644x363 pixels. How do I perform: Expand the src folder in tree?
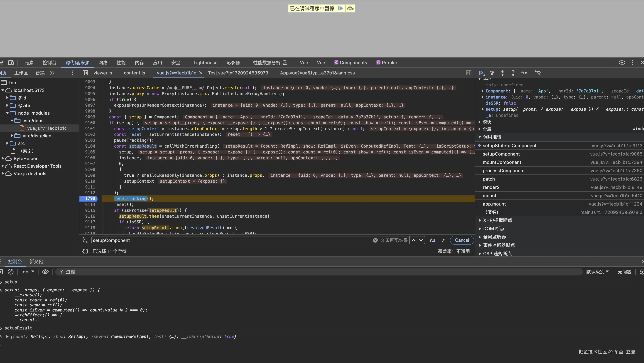click(x=7, y=143)
